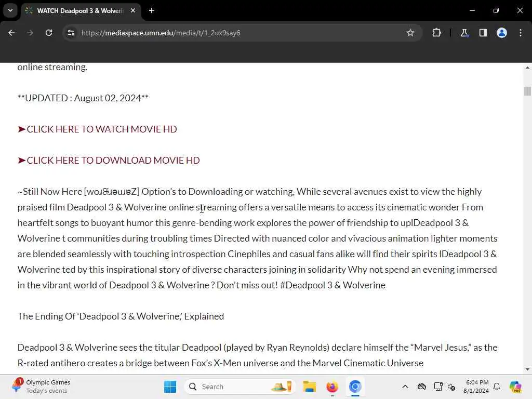Click the forward navigation arrow
Image resolution: width=532 pixels, height=399 pixels.
click(x=30, y=33)
